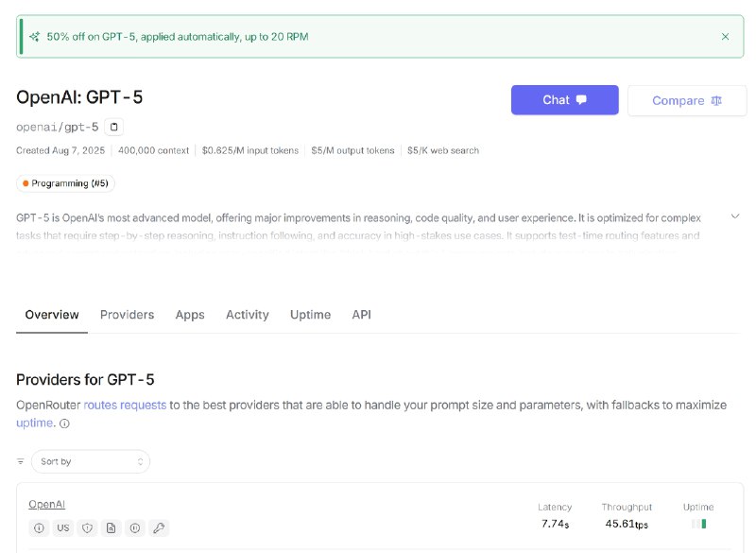Expand the model description chevron
The image size is (756, 553).
point(735,216)
